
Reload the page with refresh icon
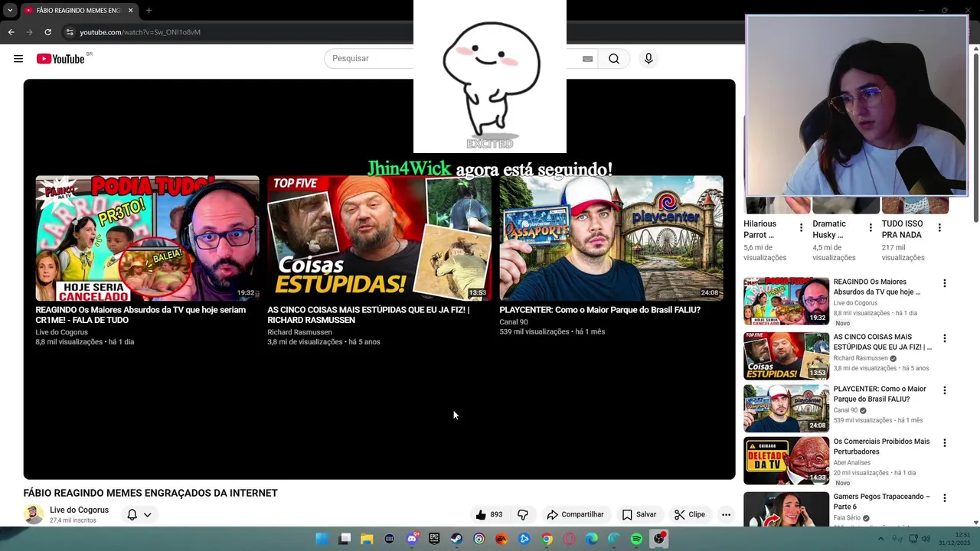(47, 32)
